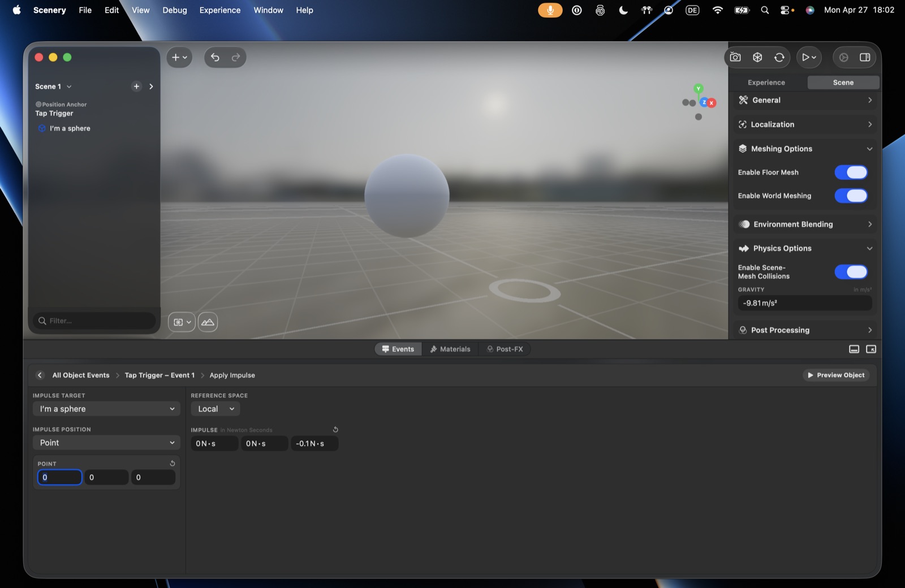905x588 pixels.
Task: Click the Impulse -0.1N·s field
Action: coord(314,444)
